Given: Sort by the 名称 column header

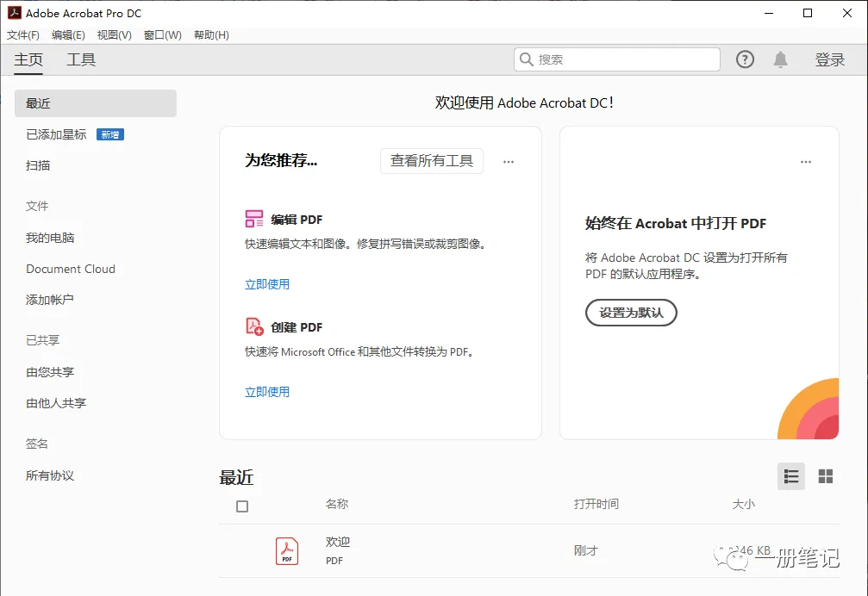Looking at the screenshot, I should (336, 504).
